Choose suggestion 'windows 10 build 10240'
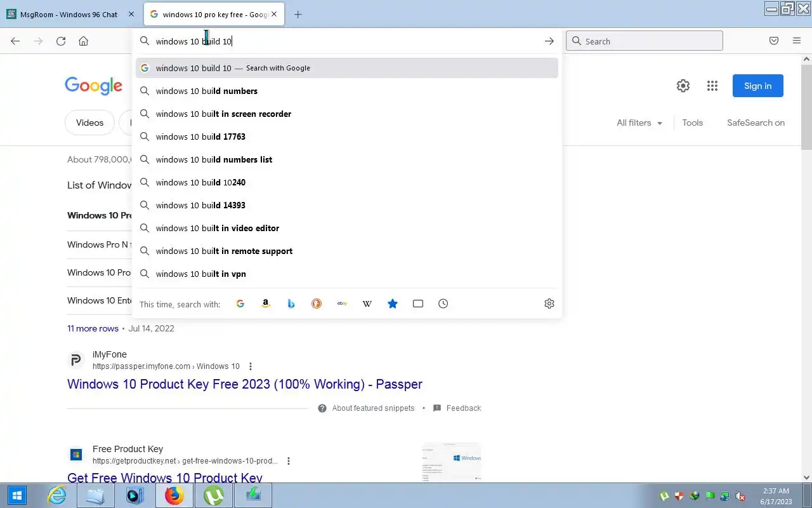The height and width of the screenshot is (508, 812). (347, 182)
